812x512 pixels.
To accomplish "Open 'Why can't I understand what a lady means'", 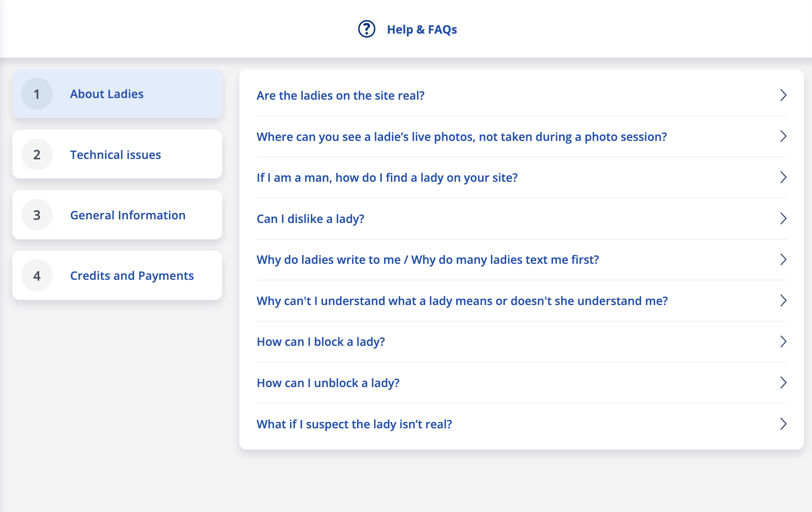I will pyautogui.click(x=462, y=301).
